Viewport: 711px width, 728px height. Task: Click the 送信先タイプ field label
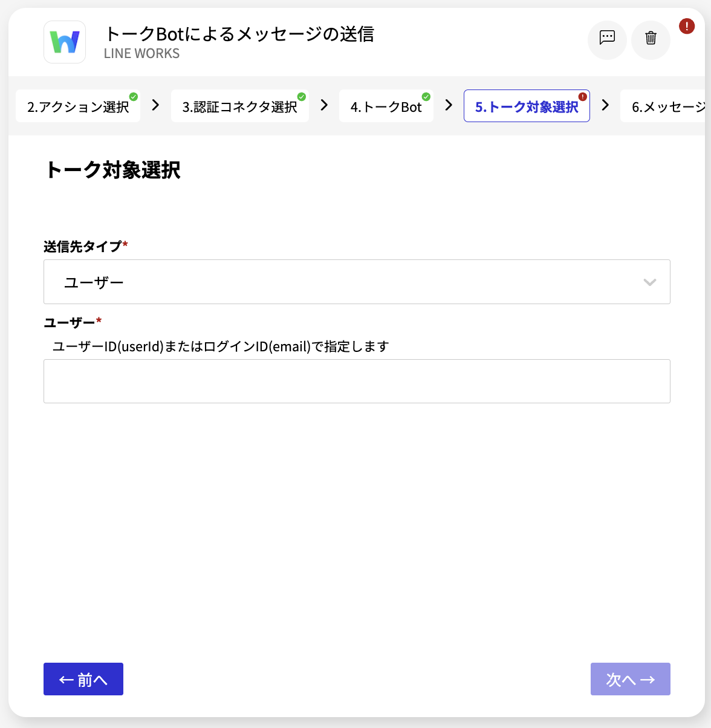(83, 246)
